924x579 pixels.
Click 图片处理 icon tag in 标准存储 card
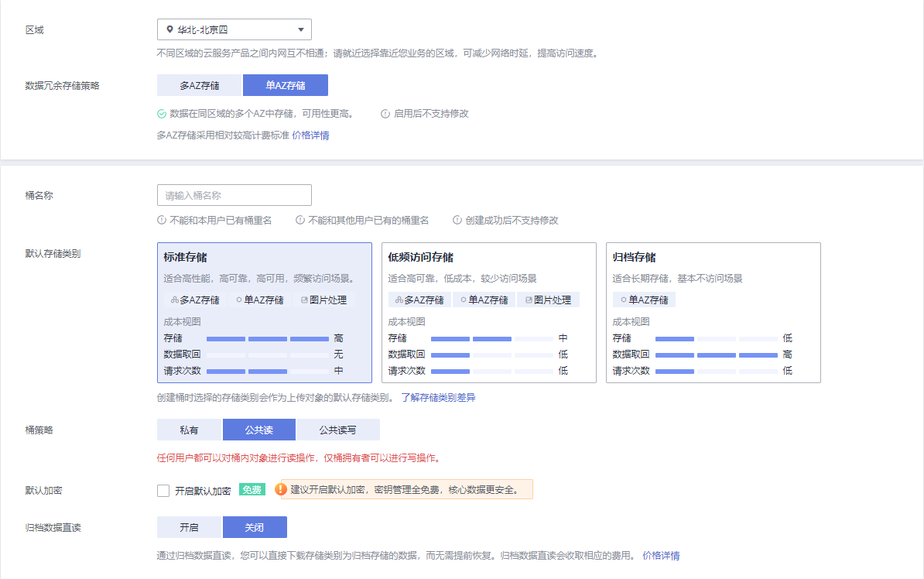[303, 300]
